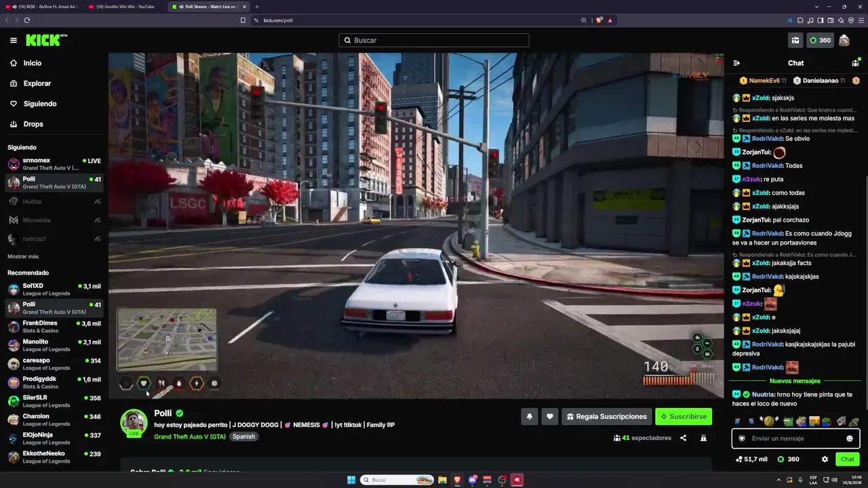
Task: Click the 51,7 mil channel points
Action: click(751, 460)
